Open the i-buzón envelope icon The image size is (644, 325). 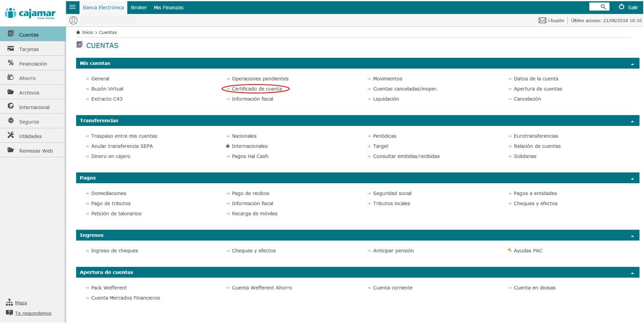click(x=542, y=20)
